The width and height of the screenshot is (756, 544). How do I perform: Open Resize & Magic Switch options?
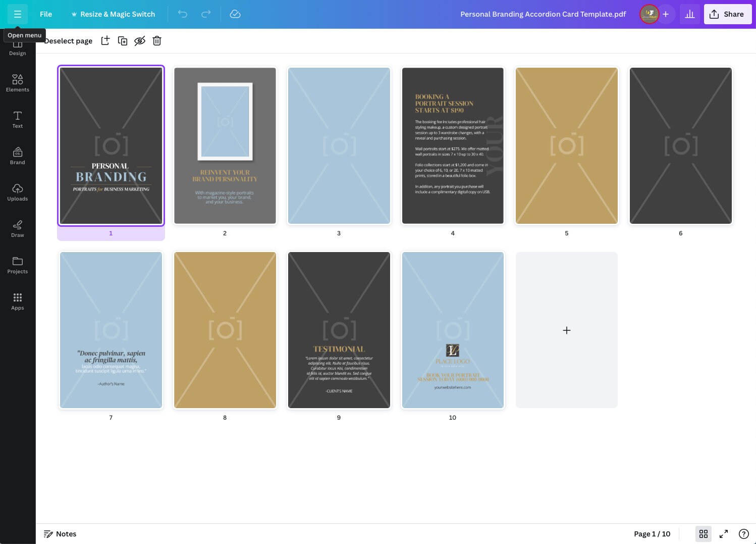(x=113, y=14)
